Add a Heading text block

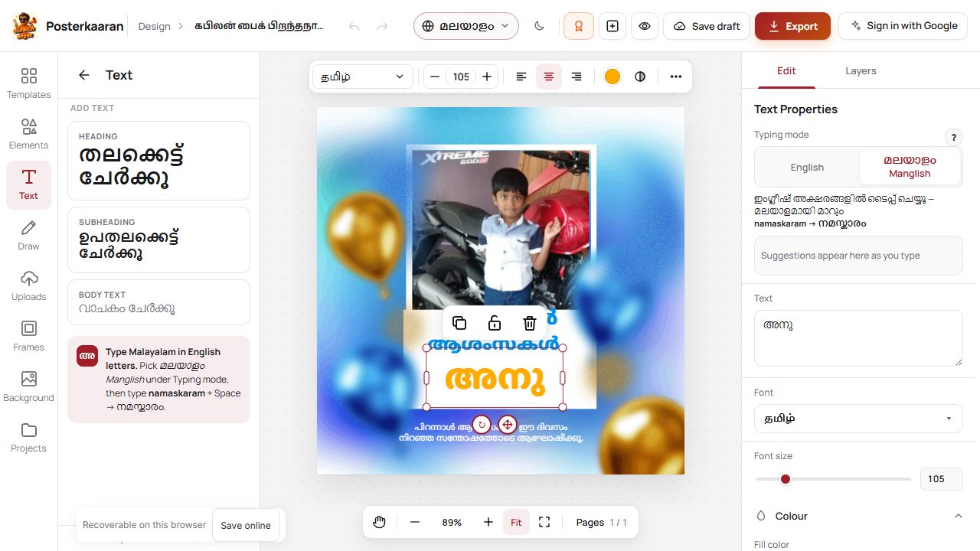pos(158,161)
